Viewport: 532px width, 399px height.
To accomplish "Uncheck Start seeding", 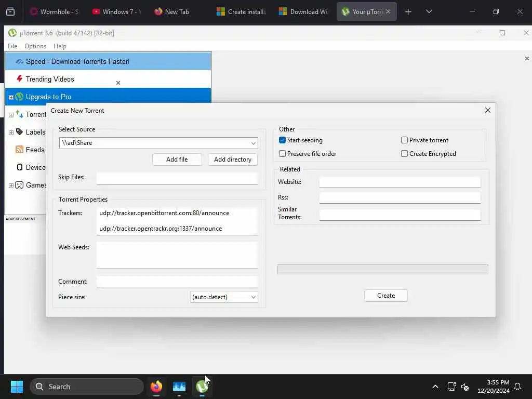I will [x=282, y=140].
